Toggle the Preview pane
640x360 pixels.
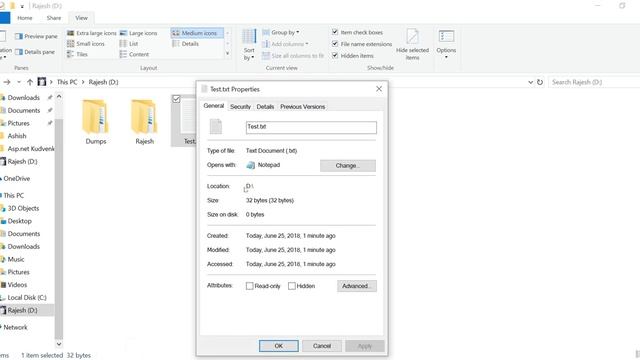[36, 36]
